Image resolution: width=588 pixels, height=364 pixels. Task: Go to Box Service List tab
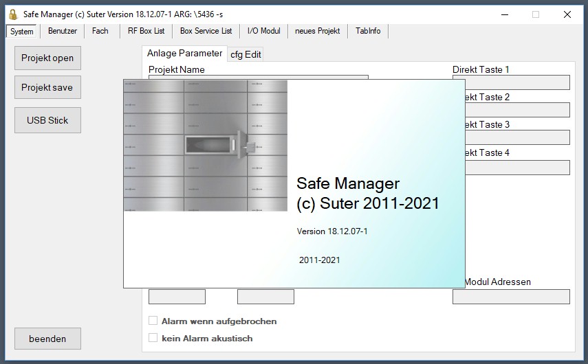click(206, 31)
